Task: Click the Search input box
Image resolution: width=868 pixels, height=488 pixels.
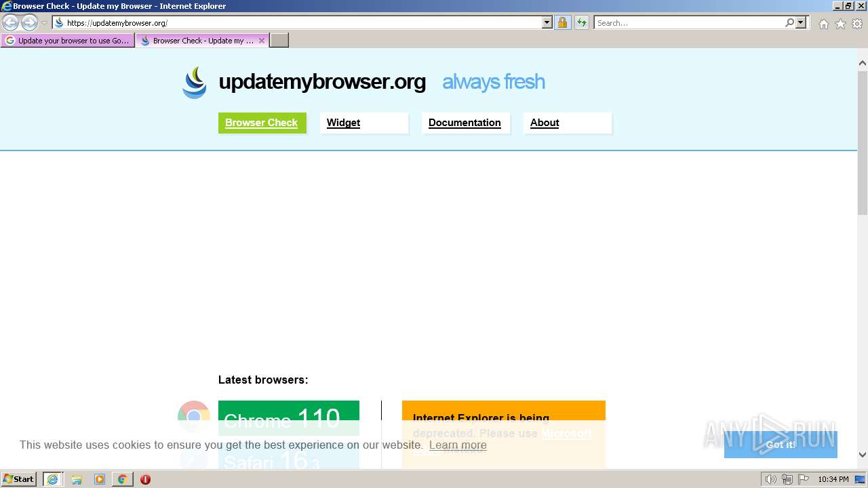Action: coord(688,22)
